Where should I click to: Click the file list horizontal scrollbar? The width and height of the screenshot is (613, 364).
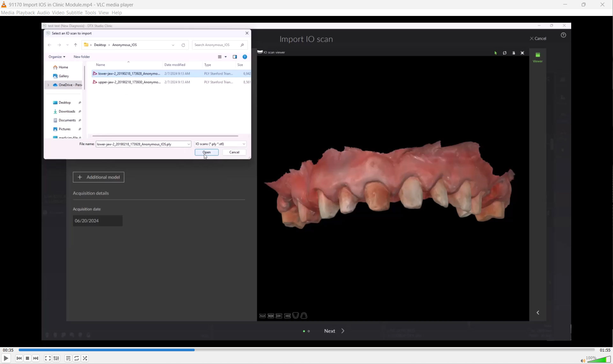click(x=165, y=136)
